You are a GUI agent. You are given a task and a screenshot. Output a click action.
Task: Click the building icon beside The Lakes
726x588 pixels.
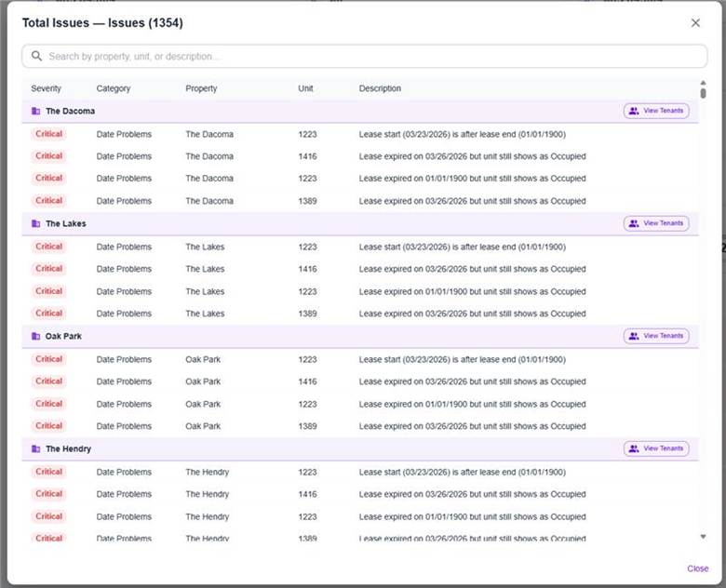click(x=35, y=223)
